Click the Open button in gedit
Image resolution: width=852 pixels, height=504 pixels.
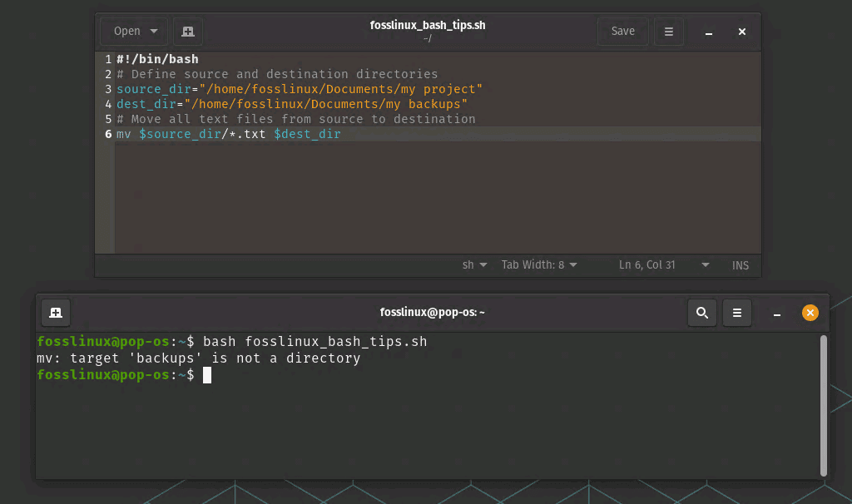pyautogui.click(x=126, y=32)
